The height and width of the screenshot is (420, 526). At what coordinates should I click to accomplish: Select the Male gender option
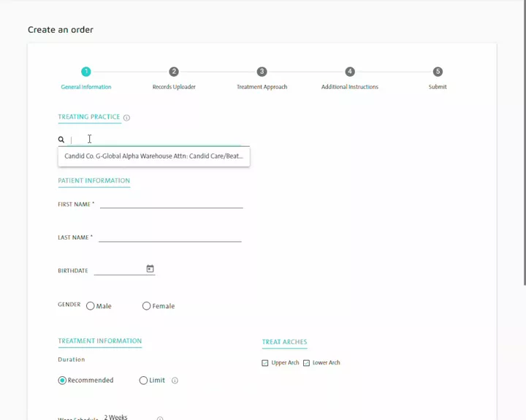pyautogui.click(x=91, y=306)
